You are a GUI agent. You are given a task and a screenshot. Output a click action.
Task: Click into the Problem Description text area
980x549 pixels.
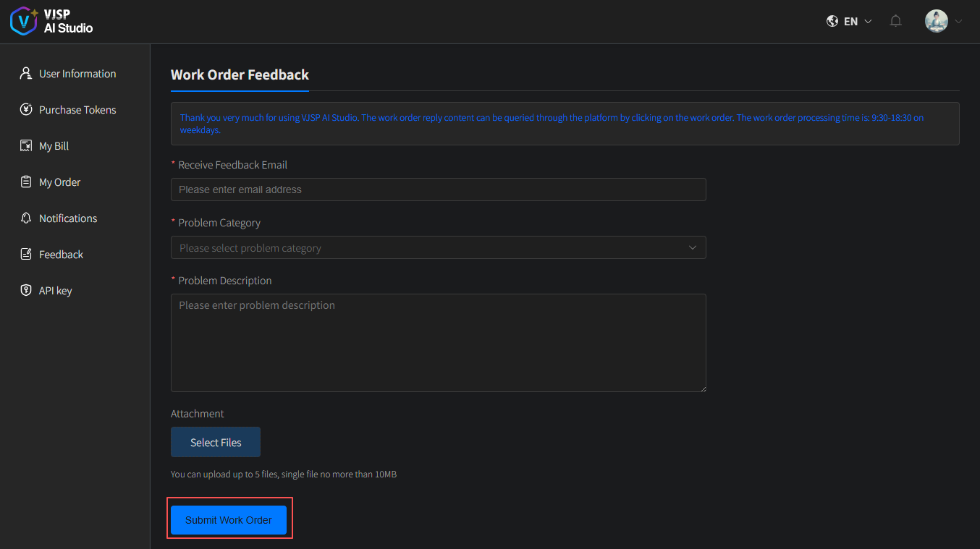point(438,343)
